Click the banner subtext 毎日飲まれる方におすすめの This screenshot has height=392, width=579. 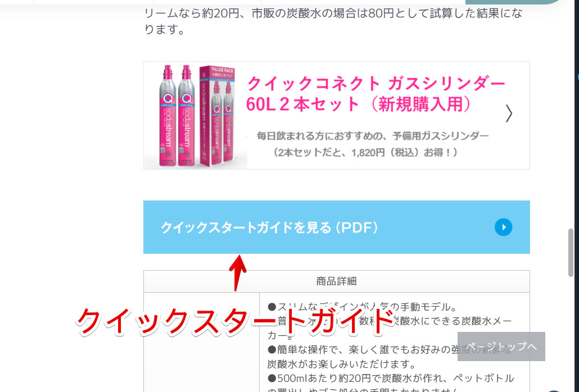coord(373,136)
